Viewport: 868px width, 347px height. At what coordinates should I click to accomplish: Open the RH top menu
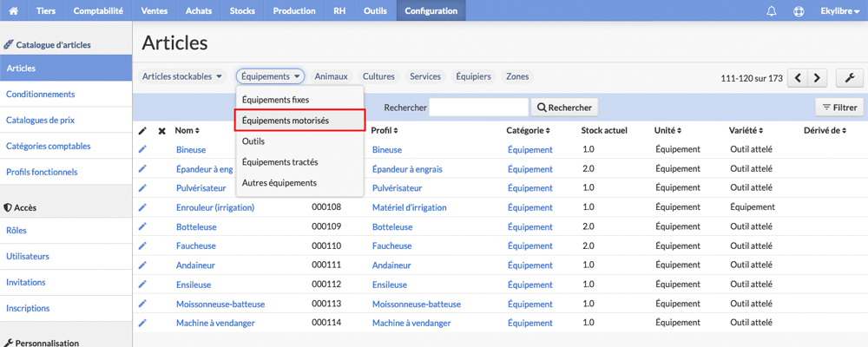click(x=340, y=10)
